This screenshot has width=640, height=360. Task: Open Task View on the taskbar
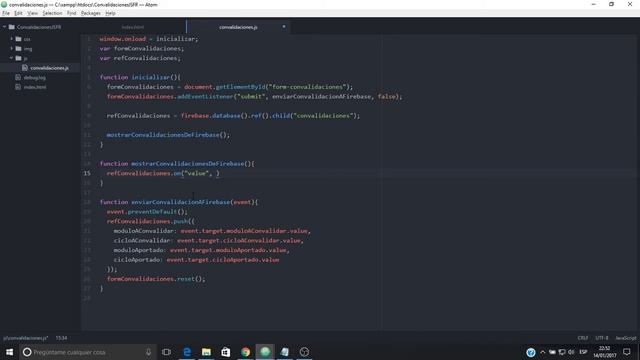pyautogui.click(x=167, y=352)
